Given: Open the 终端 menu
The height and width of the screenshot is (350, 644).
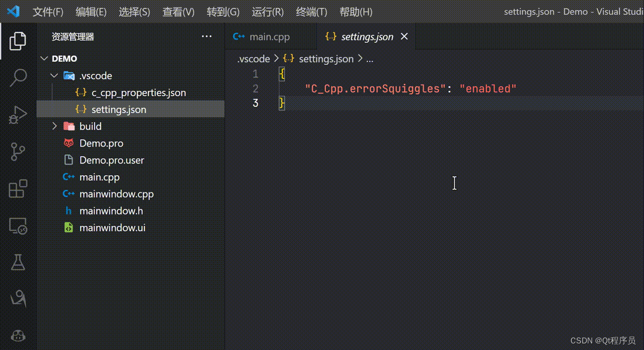Looking at the screenshot, I should click(x=311, y=12).
